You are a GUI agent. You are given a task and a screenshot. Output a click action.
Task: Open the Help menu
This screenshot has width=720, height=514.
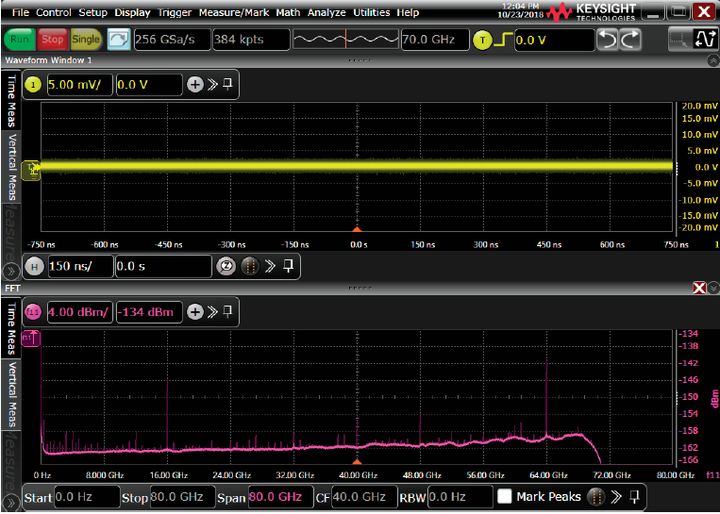[408, 12]
